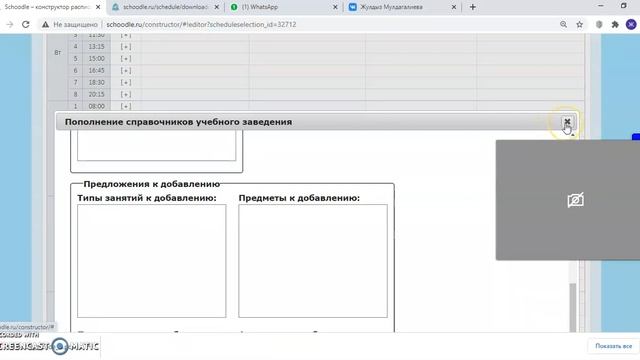Add a lesson at the 08:00 slot

[126, 106]
